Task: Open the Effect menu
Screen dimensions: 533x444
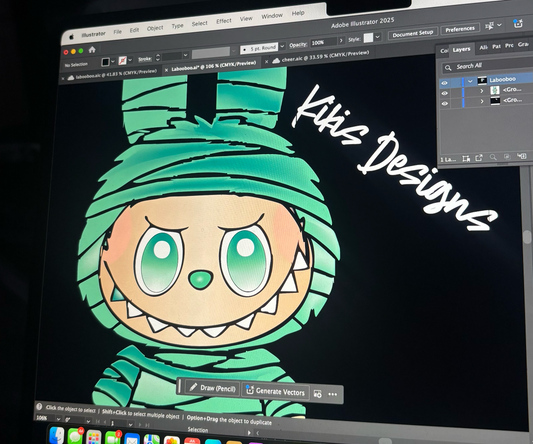Action: click(224, 21)
